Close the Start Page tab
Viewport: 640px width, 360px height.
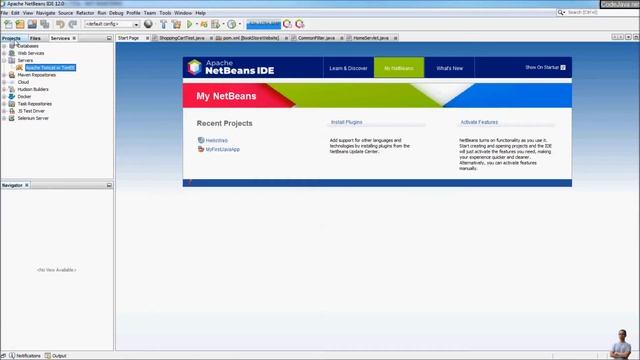click(x=147, y=38)
